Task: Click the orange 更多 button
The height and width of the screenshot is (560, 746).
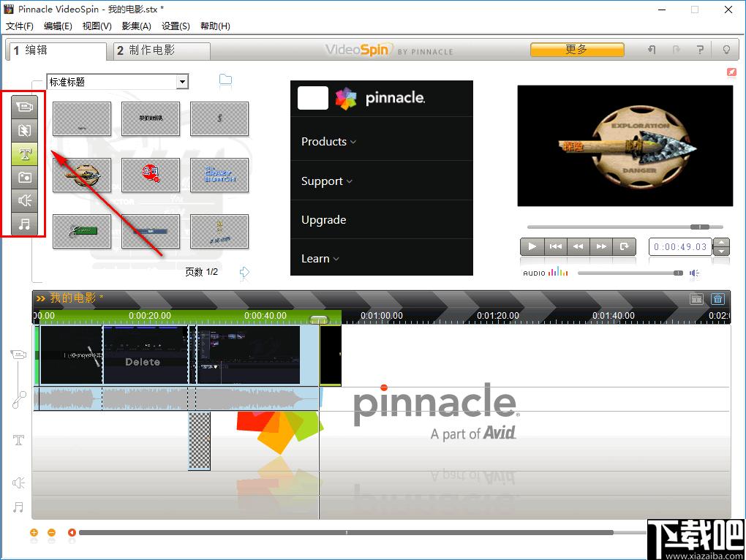Action: (577, 50)
